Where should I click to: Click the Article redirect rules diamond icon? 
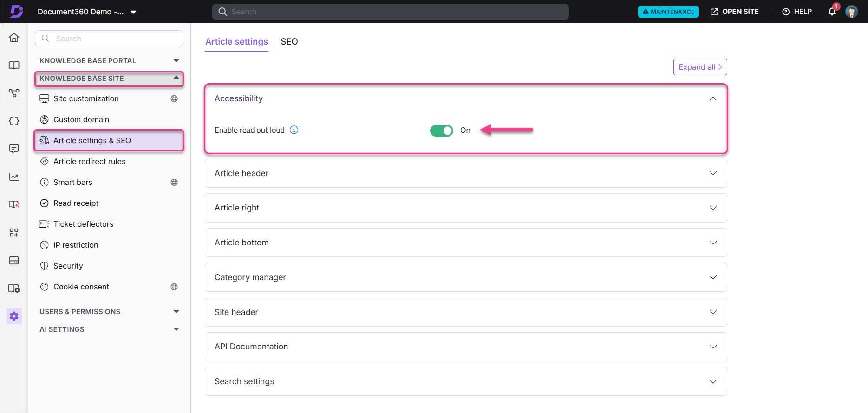click(44, 161)
